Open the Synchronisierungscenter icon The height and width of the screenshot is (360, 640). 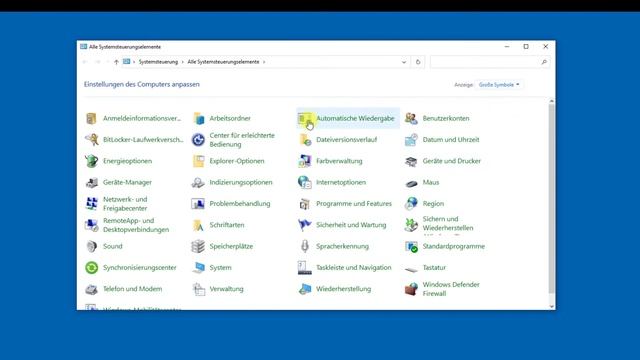point(91,267)
